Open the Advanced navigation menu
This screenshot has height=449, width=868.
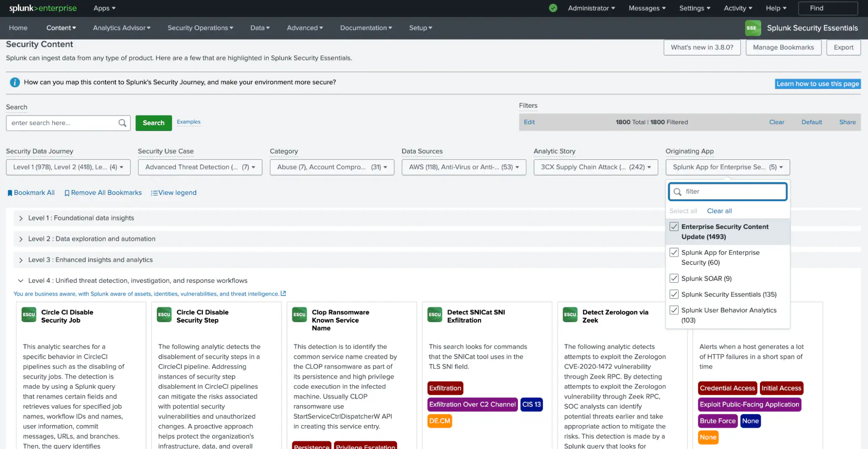point(305,28)
